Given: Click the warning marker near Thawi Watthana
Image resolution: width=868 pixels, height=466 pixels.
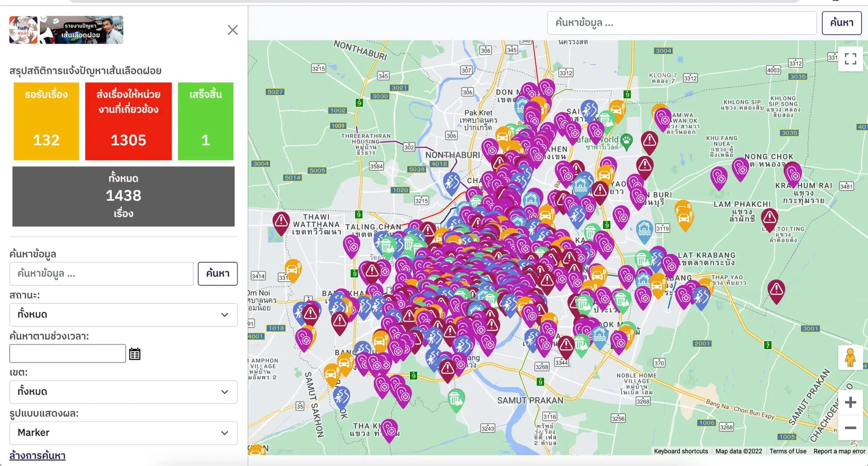Looking at the screenshot, I should pos(281,221).
